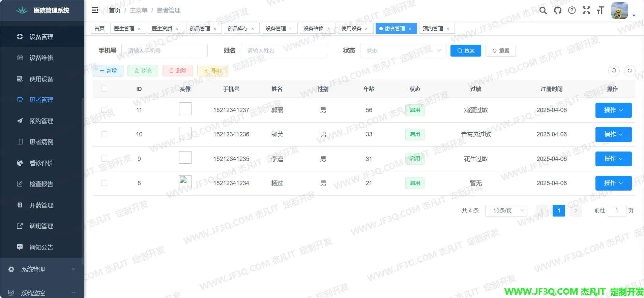This screenshot has width=644, height=298.
Task: Open the 10条/页 page size dropdown
Action: click(x=506, y=210)
